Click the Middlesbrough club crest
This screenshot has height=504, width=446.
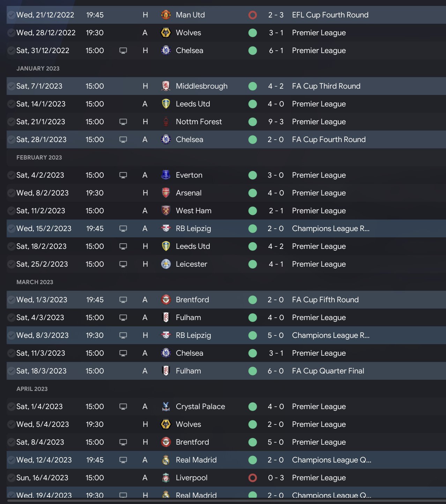(x=166, y=86)
